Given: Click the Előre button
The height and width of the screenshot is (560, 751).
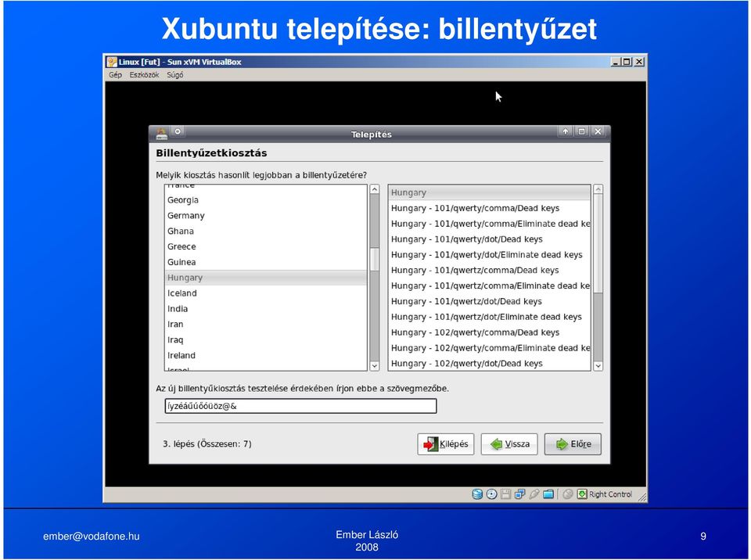Looking at the screenshot, I should click(573, 444).
